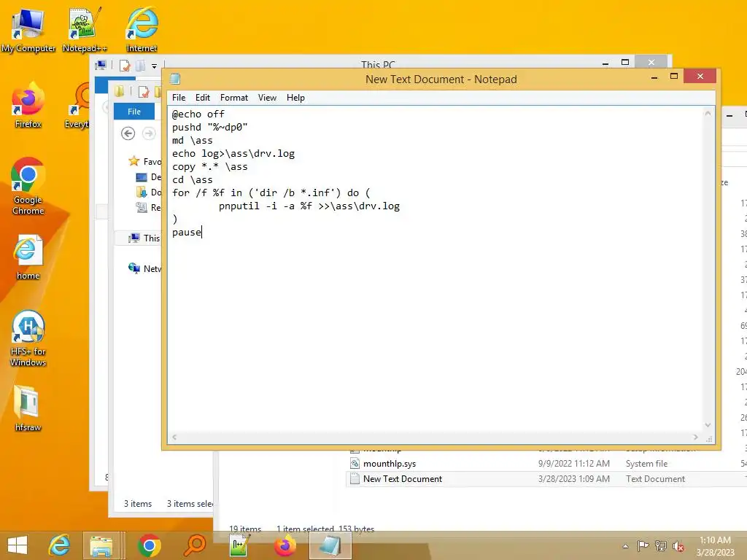This screenshot has width=747, height=560.
Task: Switch to File Explorer on the taskbar
Action: point(101,545)
